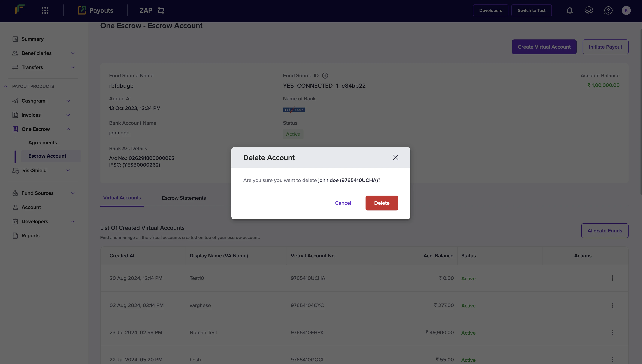Click the ZAP switch arrows icon
The width and height of the screenshot is (642, 364).
161,10
